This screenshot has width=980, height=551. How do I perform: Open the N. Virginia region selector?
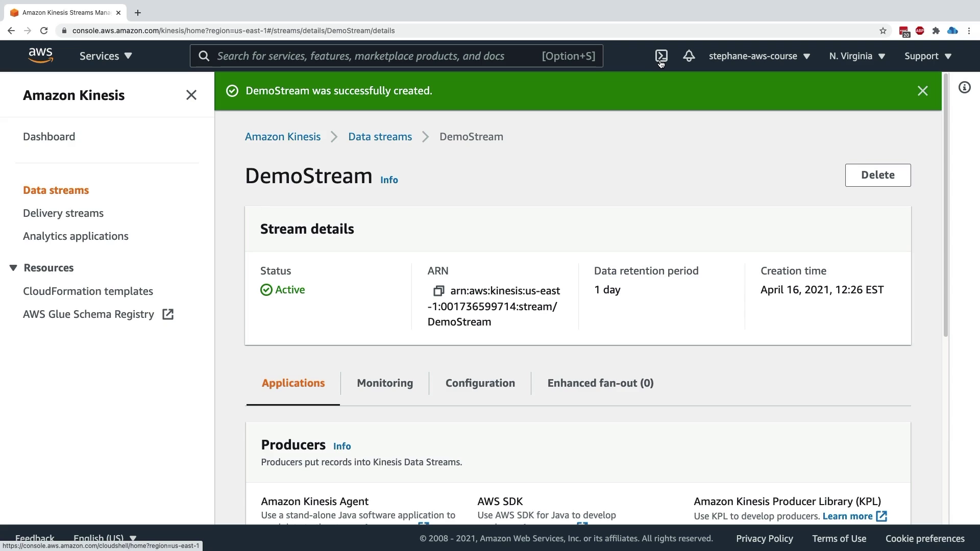tap(857, 56)
